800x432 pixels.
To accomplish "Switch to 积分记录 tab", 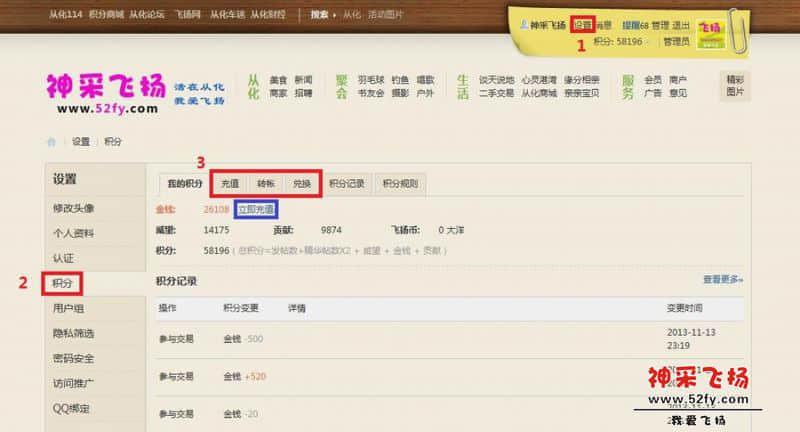I will pos(347,184).
